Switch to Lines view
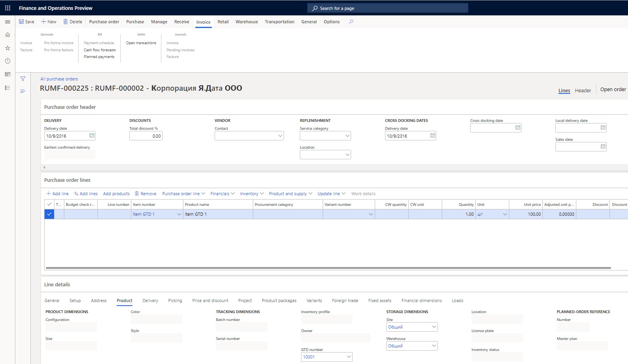Screen dimensions: 628x364 [x=564, y=90]
